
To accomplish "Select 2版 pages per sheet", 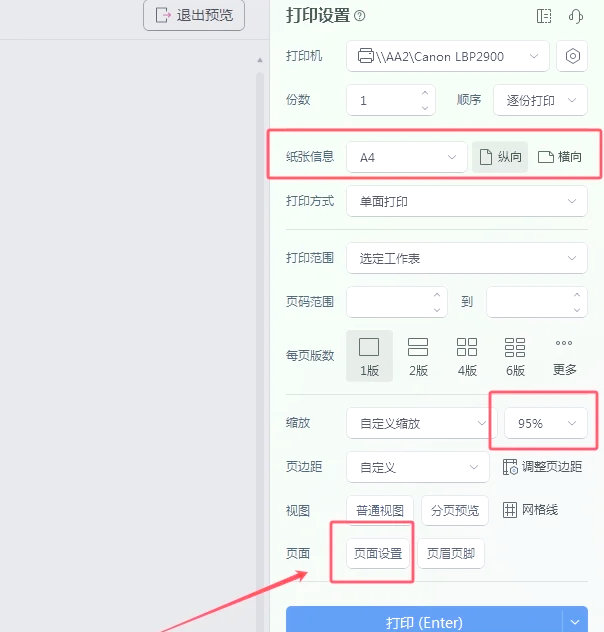I will point(418,356).
